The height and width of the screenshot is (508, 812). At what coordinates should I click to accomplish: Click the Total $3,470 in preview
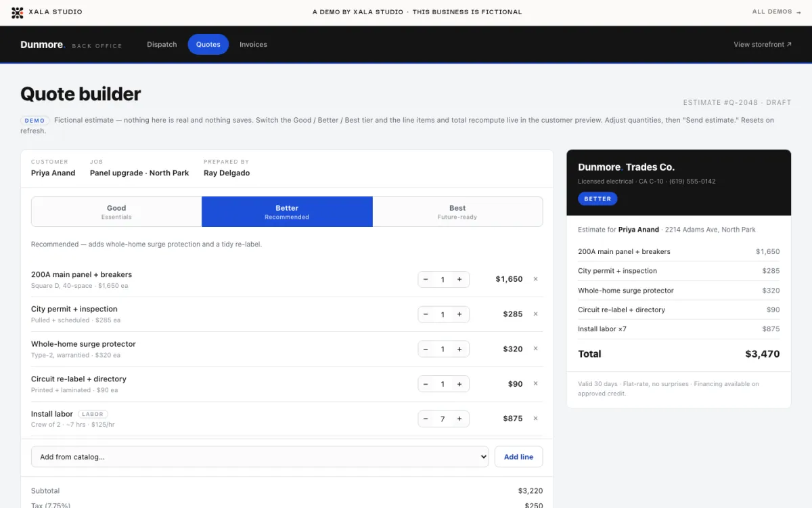click(x=763, y=354)
